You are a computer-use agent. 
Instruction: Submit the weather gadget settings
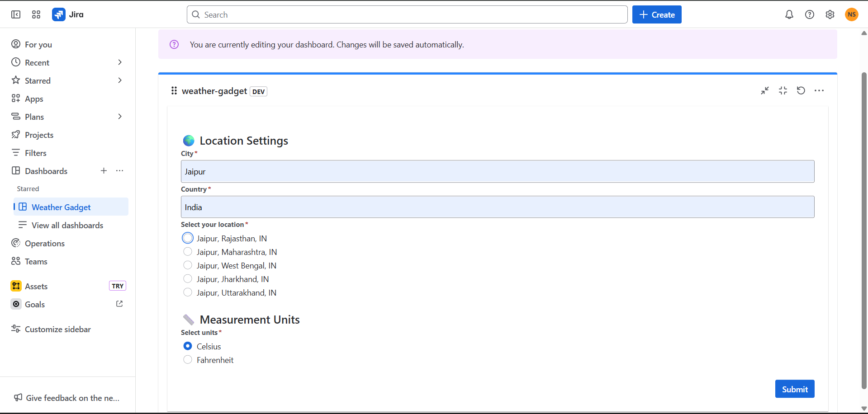pos(795,389)
